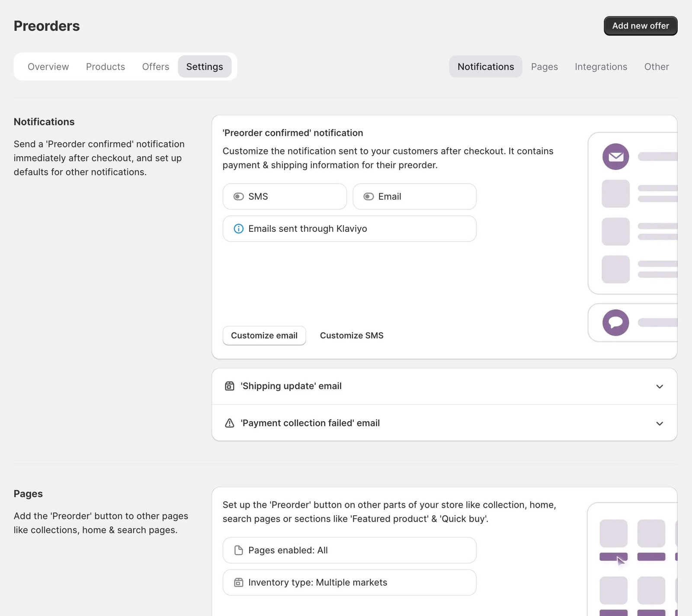Click Inventory type: Multiple markets row
The width and height of the screenshot is (692, 616).
click(349, 582)
